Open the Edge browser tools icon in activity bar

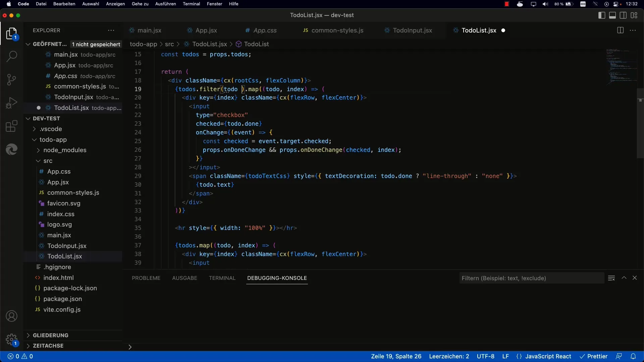[x=11, y=149]
